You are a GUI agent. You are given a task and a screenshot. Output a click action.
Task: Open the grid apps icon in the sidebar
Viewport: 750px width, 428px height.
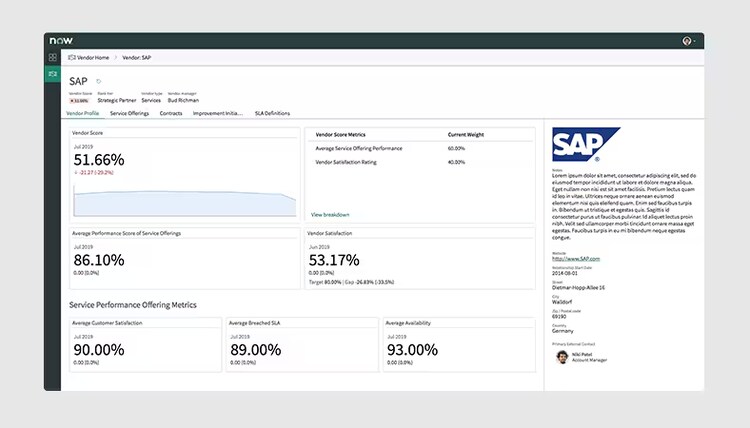pos(53,57)
